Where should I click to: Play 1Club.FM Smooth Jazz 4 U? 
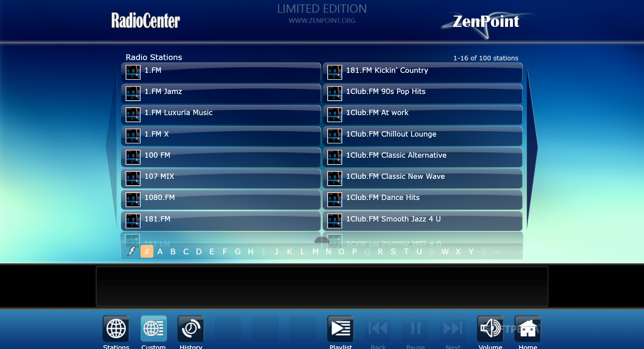(423, 221)
